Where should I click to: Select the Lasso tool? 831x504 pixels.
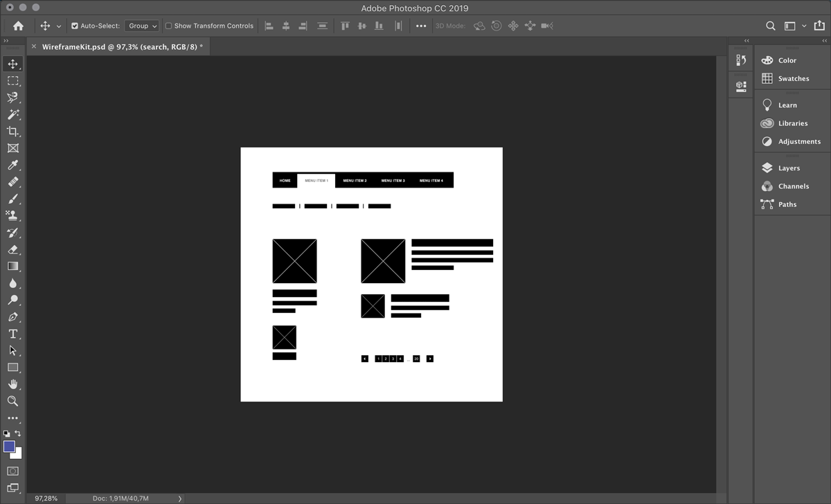12,98
